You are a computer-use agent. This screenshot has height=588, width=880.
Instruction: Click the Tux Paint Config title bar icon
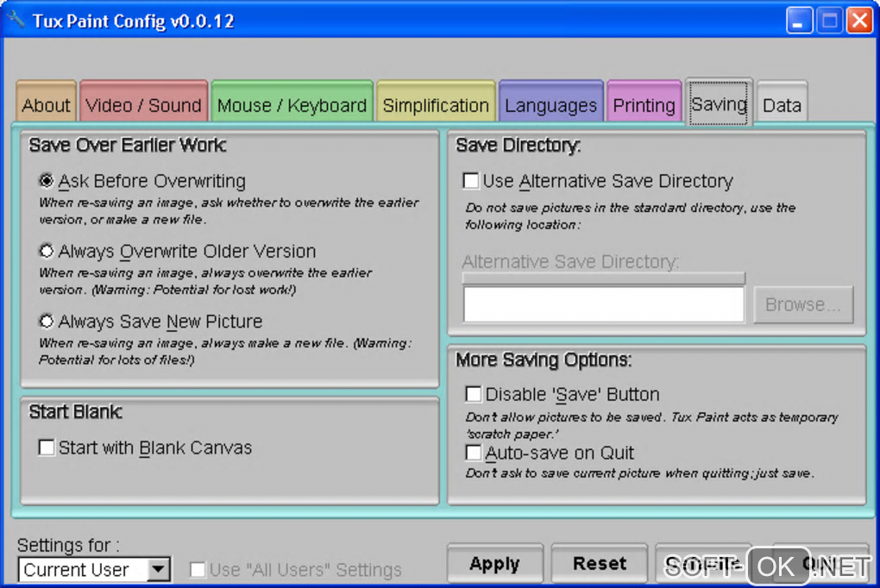pyautogui.click(x=16, y=20)
